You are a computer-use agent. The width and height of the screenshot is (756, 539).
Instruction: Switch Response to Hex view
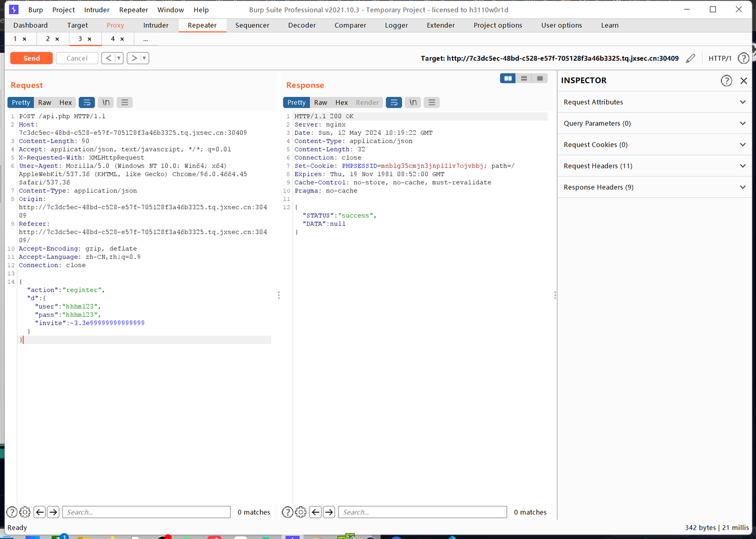click(x=341, y=102)
